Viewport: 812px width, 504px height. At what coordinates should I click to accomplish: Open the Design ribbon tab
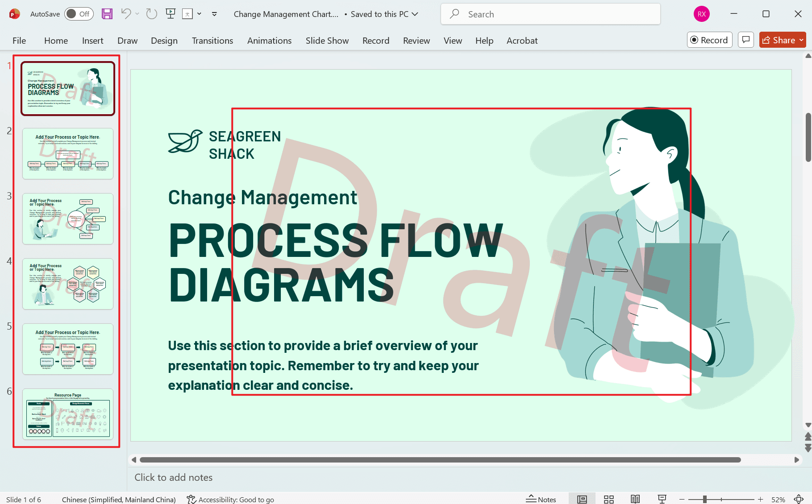(164, 40)
